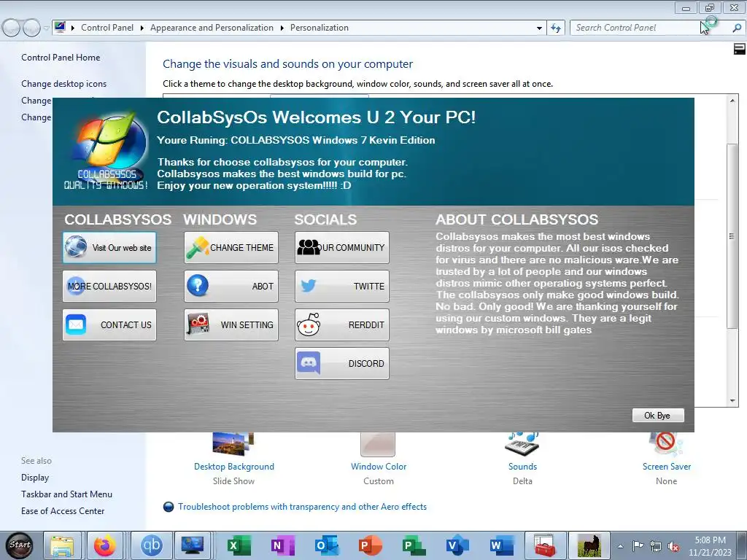Screen dimensions: 747x560
Task: Open Ease of Access Center link
Action: click(x=63, y=511)
